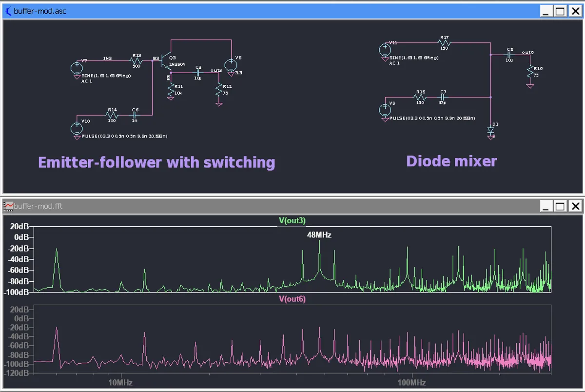Viewport: 585px width, 392px height.
Task: Select capacitor C6 symbol
Action: (135, 115)
